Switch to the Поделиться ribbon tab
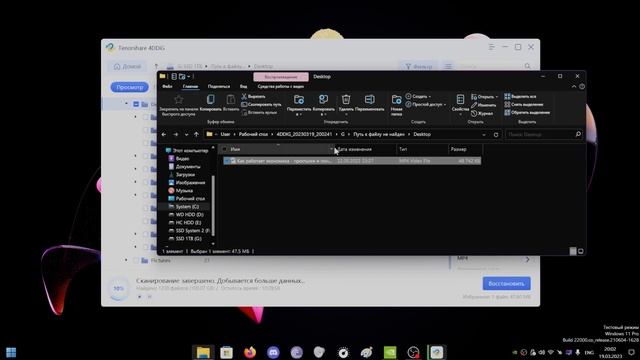 [x=219, y=86]
